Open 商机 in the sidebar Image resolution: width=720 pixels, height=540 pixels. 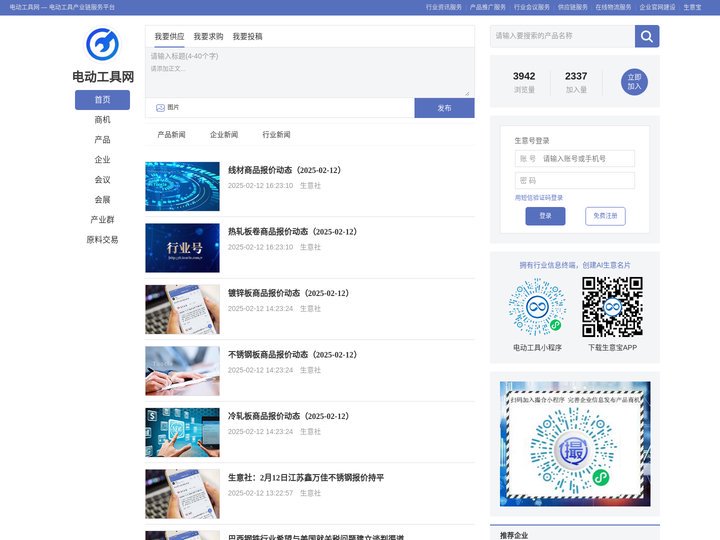coord(102,120)
